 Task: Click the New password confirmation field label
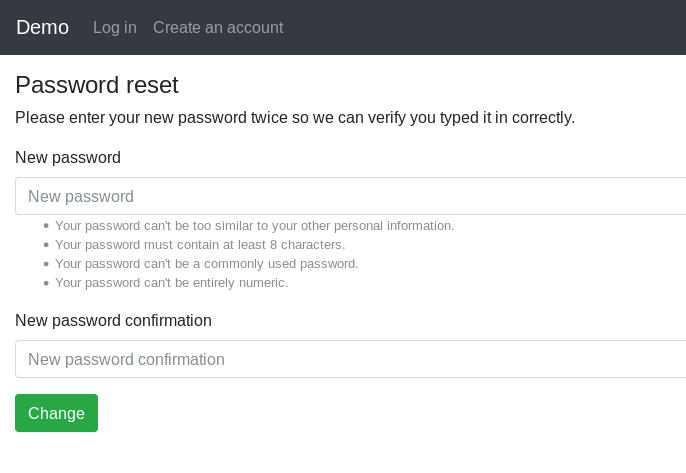113,320
